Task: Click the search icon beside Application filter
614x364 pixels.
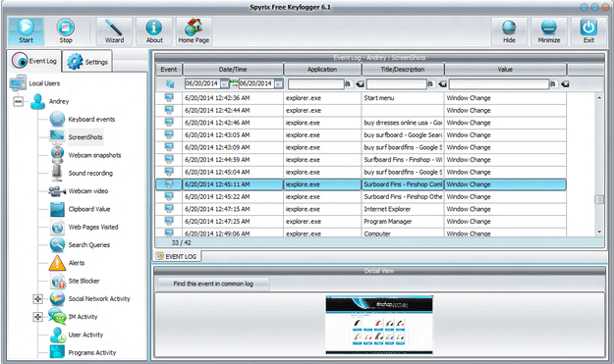Action: 348,84
